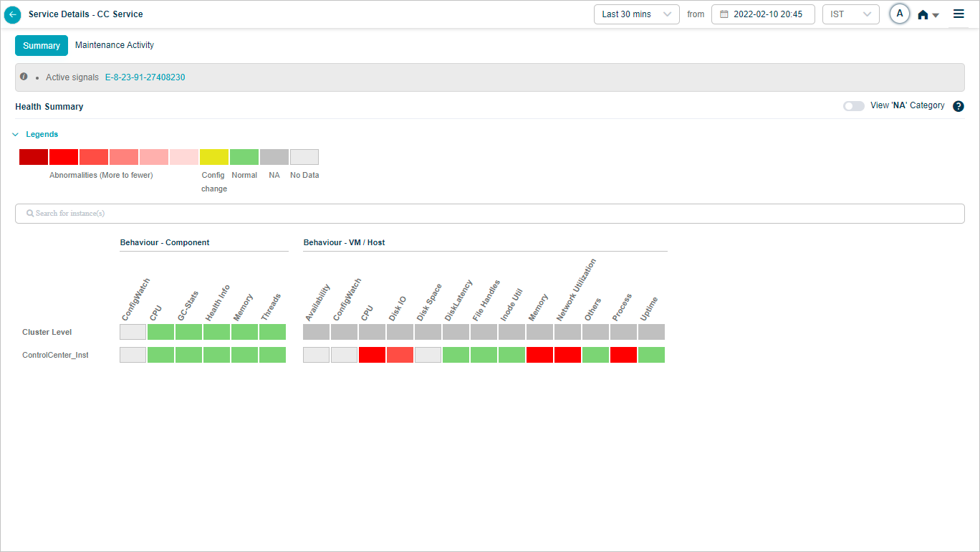The width and height of the screenshot is (980, 552).
Task: Switch to the Summary tab
Action: (42, 46)
